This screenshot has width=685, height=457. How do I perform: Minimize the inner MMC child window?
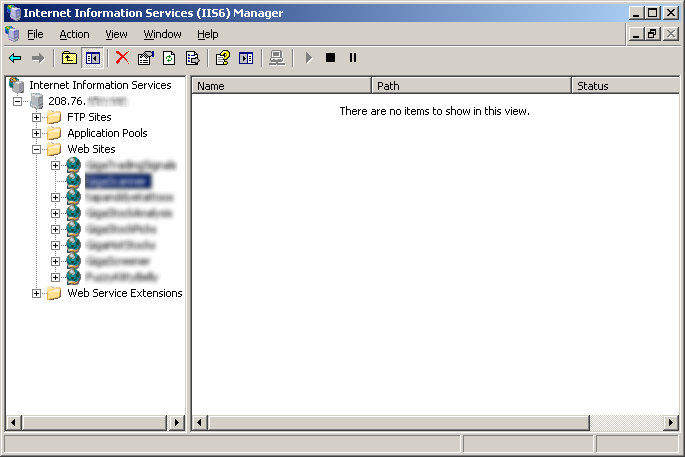click(636, 34)
